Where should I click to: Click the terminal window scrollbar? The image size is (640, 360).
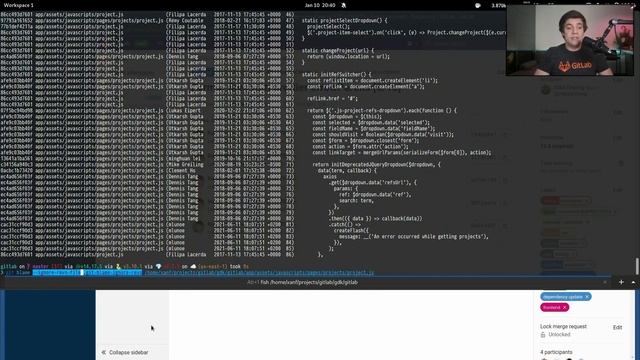[x=637, y=266]
